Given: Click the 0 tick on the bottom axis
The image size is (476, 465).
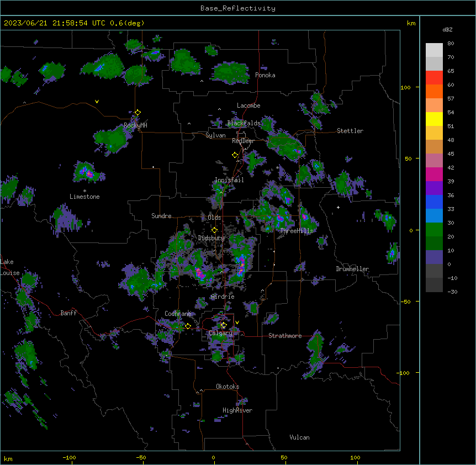Looking at the screenshot, I should (213, 457).
